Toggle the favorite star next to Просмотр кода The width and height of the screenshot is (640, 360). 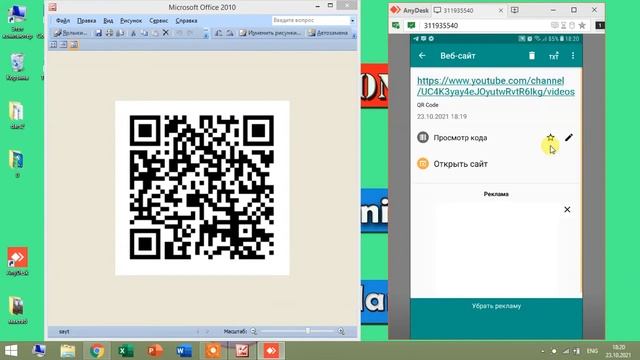(x=551, y=137)
